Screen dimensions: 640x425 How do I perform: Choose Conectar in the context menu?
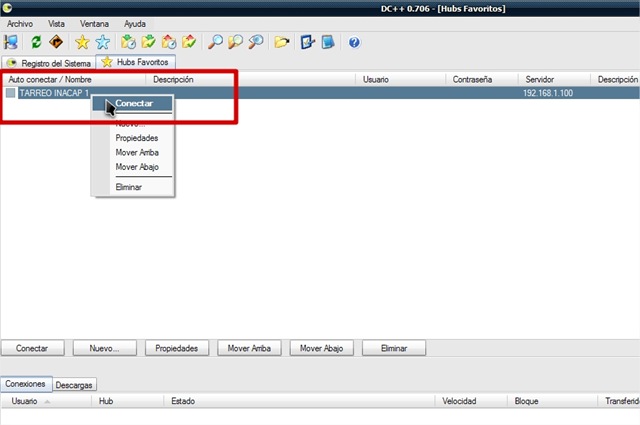point(132,103)
